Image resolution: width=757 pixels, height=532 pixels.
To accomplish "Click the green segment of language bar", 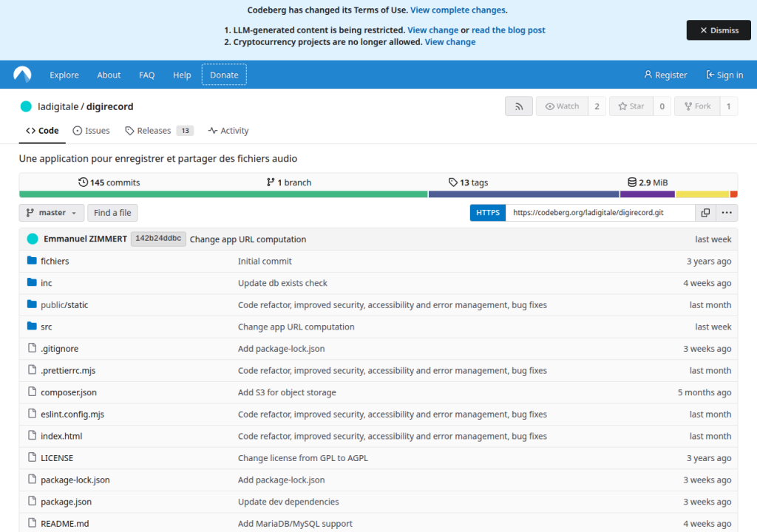I will pyautogui.click(x=223, y=194).
